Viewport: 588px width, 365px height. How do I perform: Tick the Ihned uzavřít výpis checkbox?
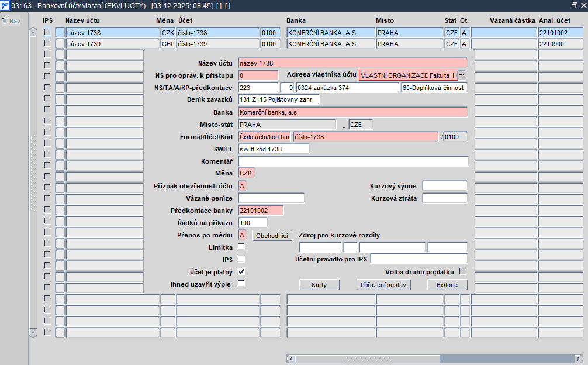[241, 284]
